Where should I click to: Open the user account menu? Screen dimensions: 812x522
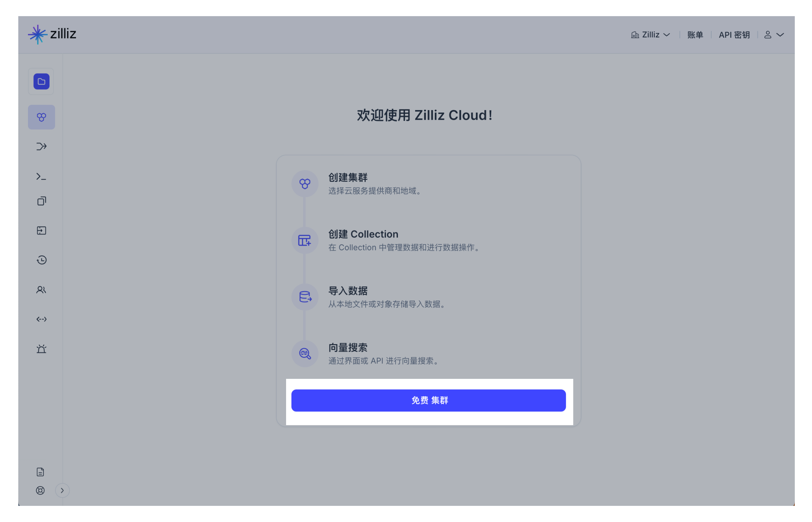(x=774, y=35)
